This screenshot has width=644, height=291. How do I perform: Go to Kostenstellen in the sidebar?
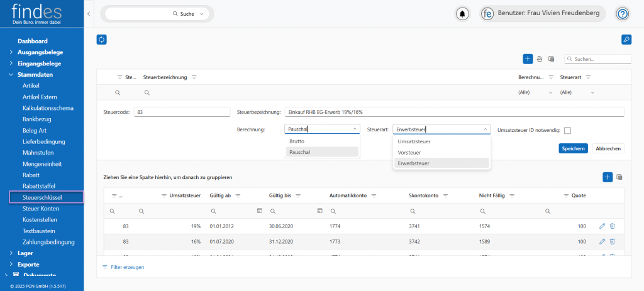40,220
